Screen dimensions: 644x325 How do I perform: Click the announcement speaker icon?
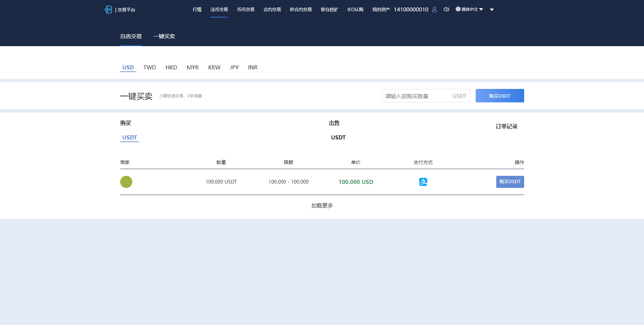(x=446, y=9)
